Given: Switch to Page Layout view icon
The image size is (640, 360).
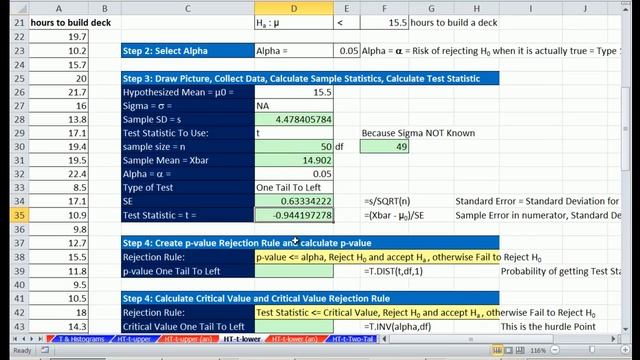Looking at the screenshot, I should click(x=509, y=350).
